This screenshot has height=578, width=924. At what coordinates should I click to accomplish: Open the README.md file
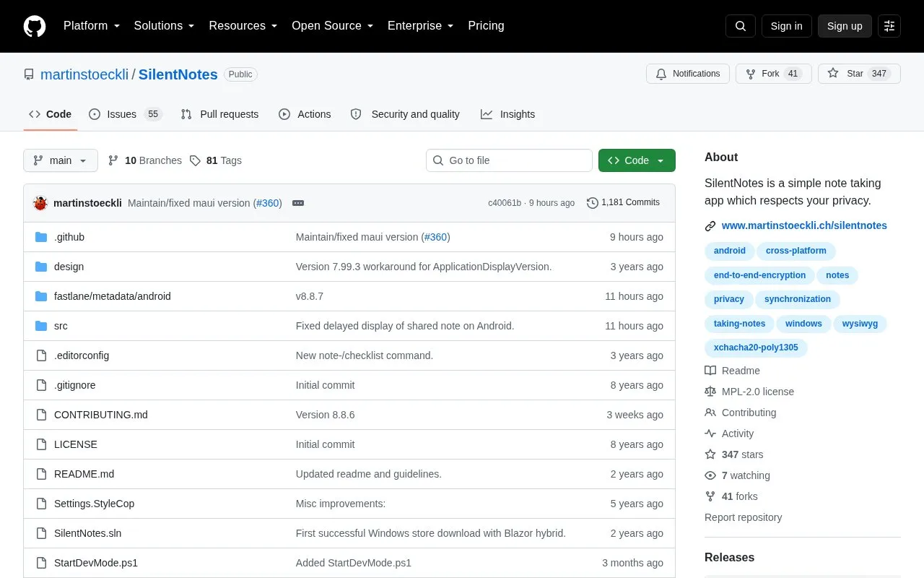pyautogui.click(x=84, y=474)
